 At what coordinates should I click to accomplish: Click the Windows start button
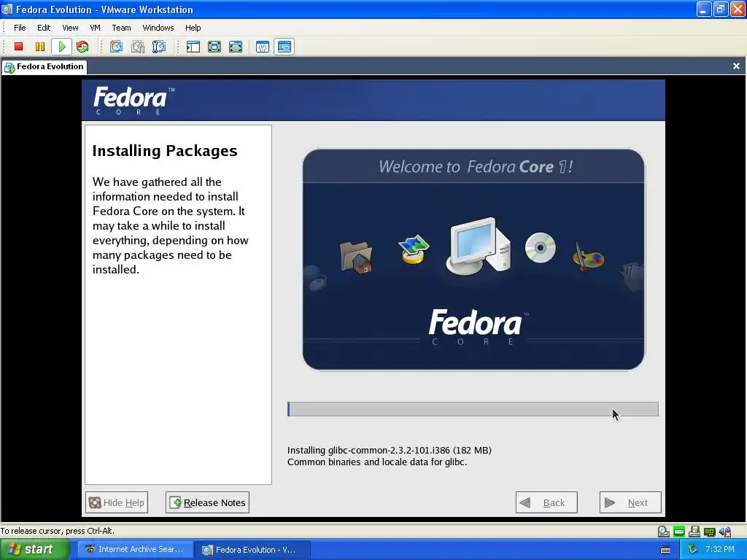[x=34, y=550]
